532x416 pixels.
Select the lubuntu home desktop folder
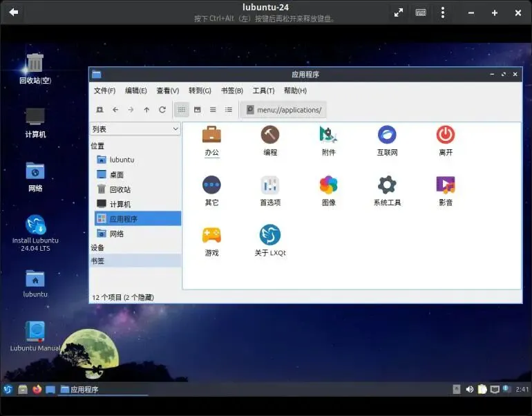point(35,283)
